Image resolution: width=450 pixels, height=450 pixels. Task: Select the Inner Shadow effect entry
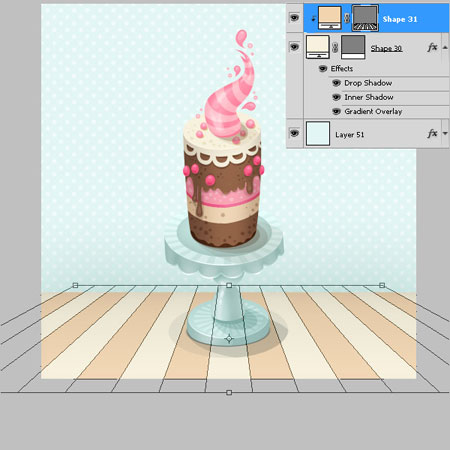point(369,97)
